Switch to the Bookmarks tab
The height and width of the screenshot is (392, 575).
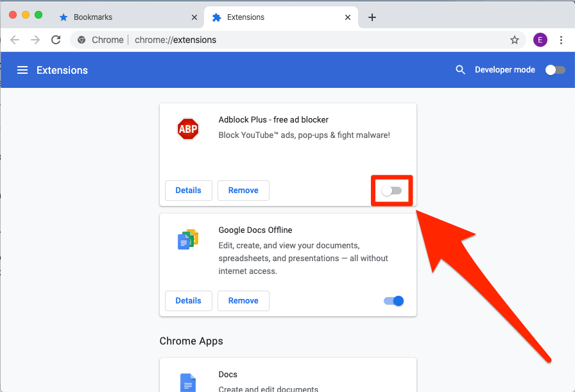128,17
